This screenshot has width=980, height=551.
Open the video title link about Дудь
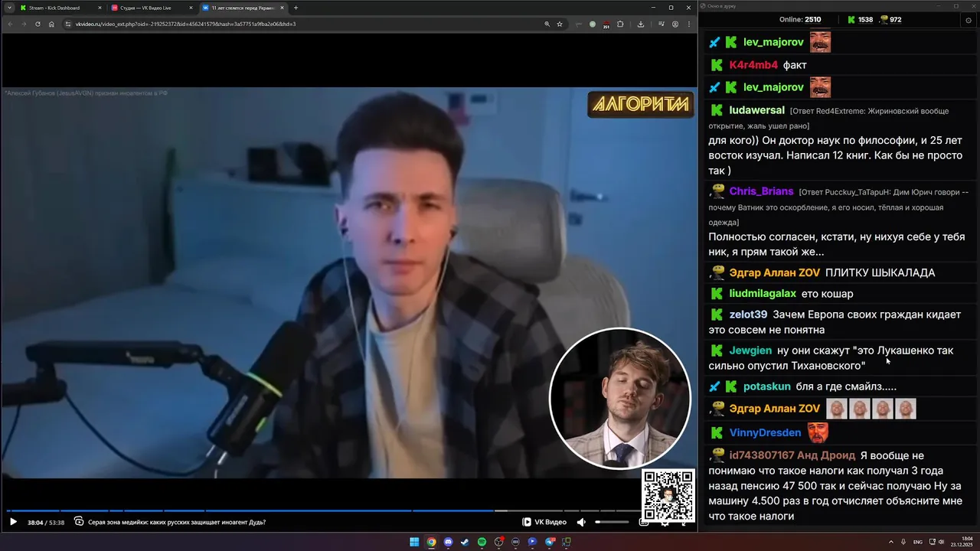pos(177,522)
